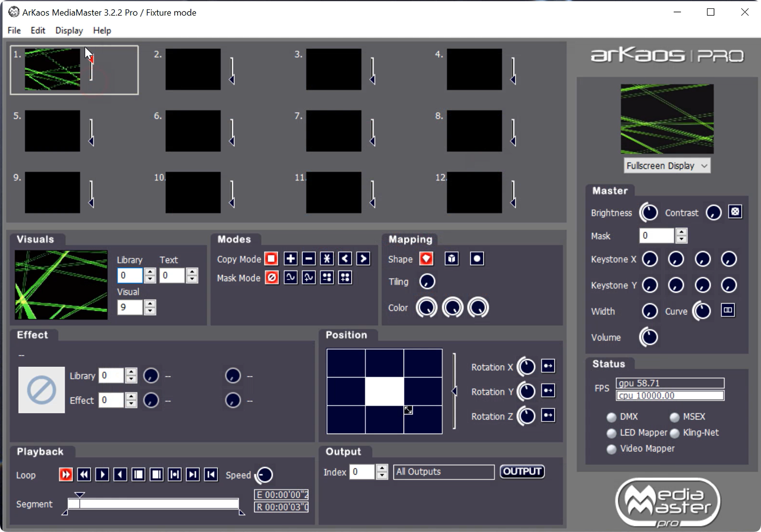Click the Rotation X reset icon
The image size is (761, 532).
[548, 366]
